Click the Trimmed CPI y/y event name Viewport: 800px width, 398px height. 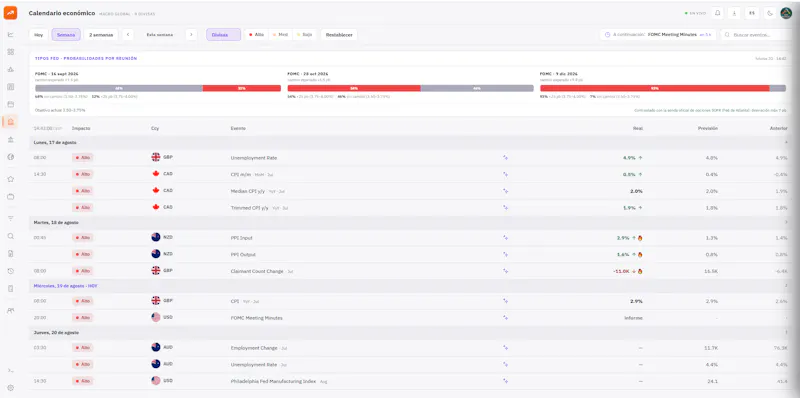pyautogui.click(x=250, y=208)
